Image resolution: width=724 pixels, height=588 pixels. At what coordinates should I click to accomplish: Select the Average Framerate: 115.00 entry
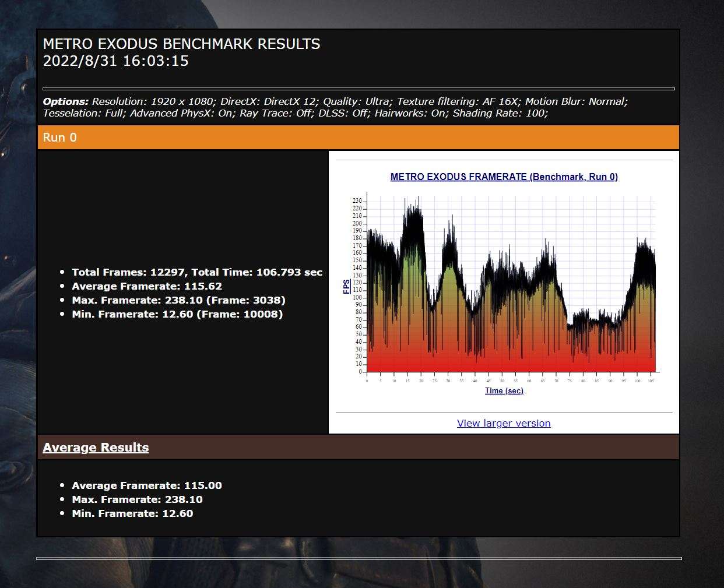point(146,485)
